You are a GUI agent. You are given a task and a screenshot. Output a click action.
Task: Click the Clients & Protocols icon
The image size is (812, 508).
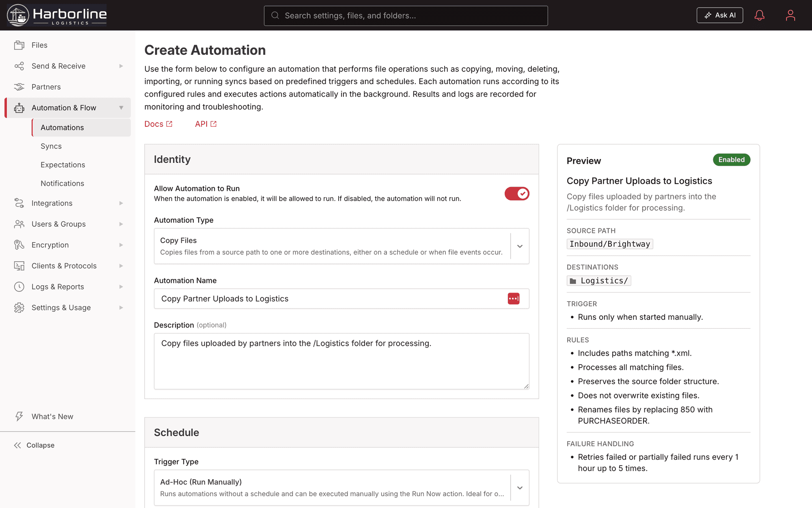19,266
